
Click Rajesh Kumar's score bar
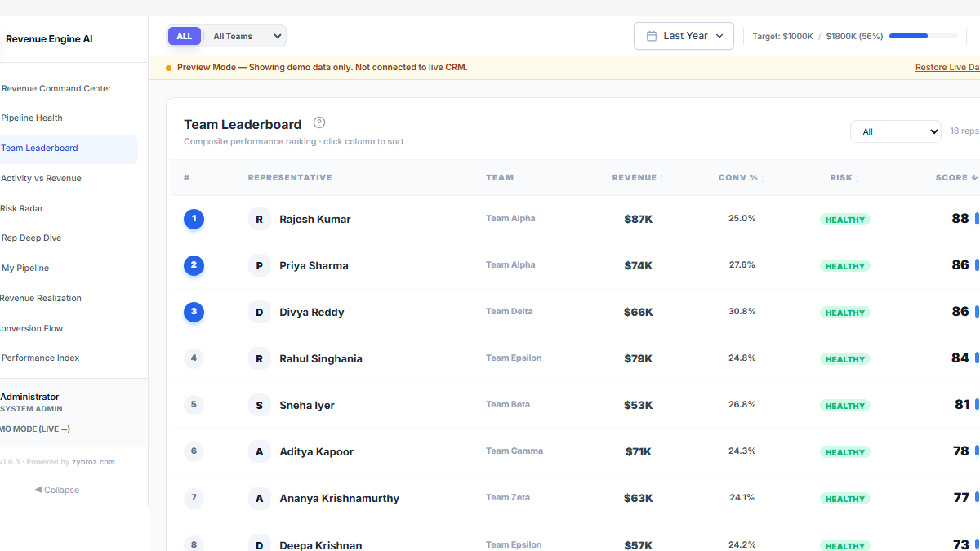coord(977,219)
